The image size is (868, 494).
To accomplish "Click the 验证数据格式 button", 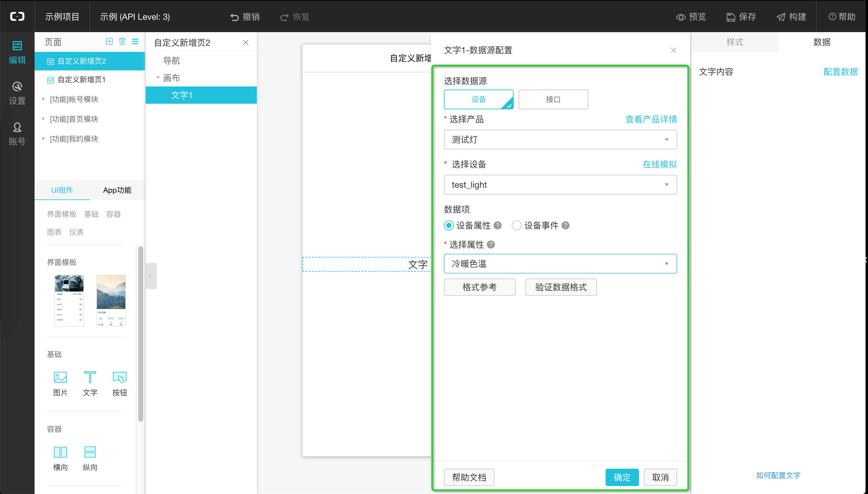I will (561, 287).
